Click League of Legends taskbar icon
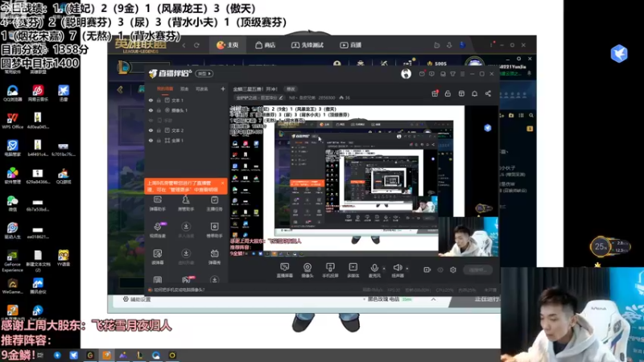Image resolution: width=644 pixels, height=362 pixels. point(139,356)
